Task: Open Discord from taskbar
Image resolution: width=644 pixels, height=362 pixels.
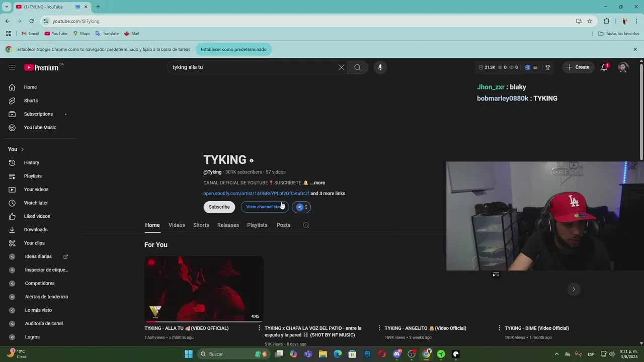Action: [397, 354]
